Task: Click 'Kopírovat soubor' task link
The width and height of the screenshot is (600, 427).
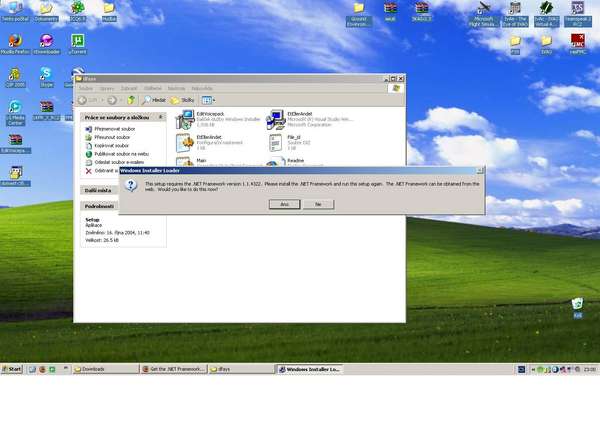Action: point(111,146)
